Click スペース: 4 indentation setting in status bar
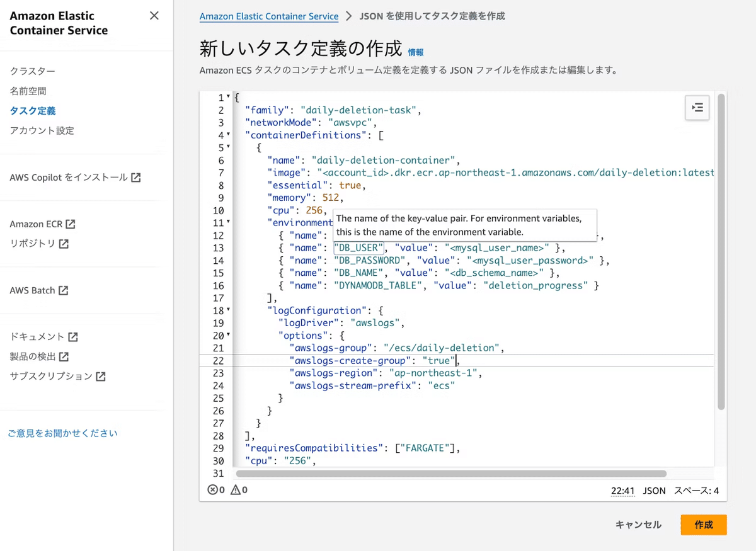 tap(696, 491)
